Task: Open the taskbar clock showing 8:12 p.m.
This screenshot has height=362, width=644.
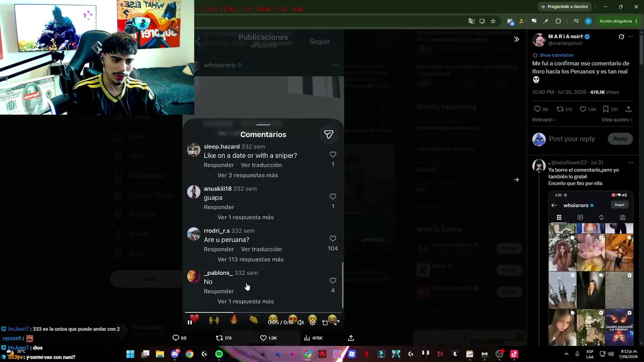Action: (629, 354)
